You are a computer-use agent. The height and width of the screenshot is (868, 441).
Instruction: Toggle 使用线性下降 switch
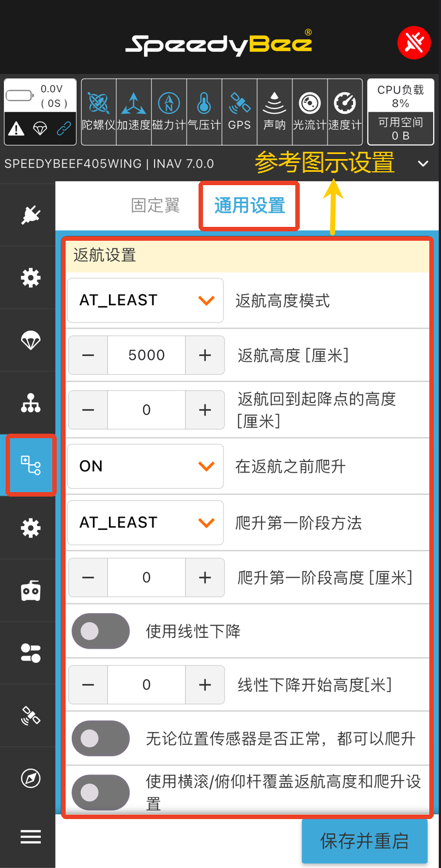101,631
